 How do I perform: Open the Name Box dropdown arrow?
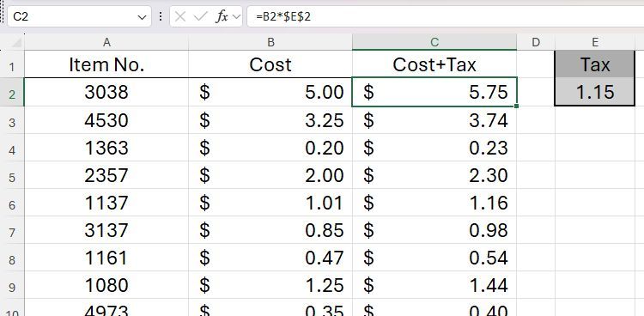(x=142, y=17)
